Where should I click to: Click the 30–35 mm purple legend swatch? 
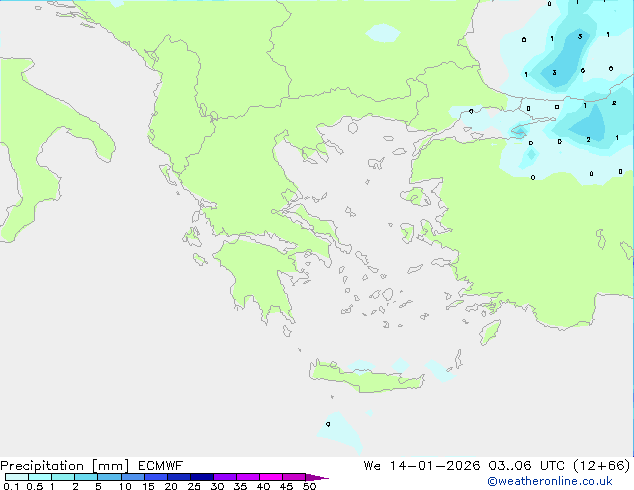coord(225,477)
